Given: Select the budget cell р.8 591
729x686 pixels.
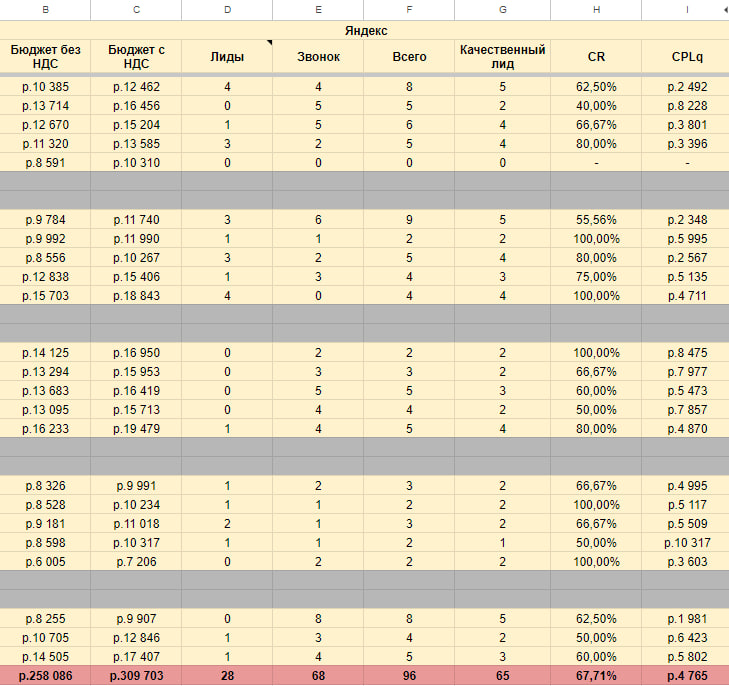Looking at the screenshot, I should tap(45, 163).
